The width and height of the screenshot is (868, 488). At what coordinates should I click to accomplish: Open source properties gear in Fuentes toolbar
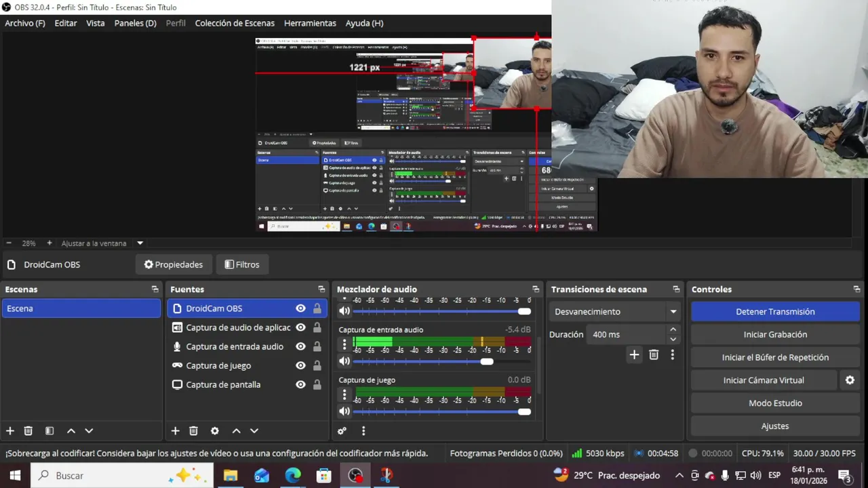tap(215, 430)
